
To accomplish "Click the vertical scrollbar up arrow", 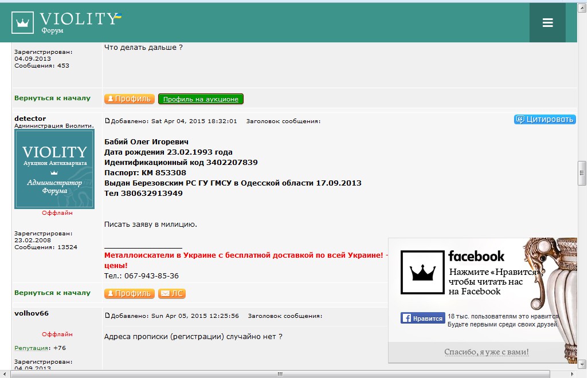I will [582, 8].
